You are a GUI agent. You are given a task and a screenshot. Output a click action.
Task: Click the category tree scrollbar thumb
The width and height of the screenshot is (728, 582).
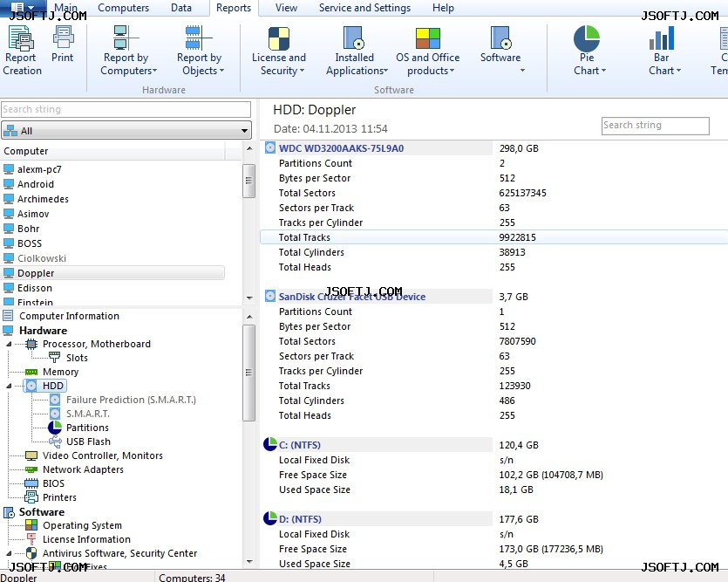[248, 373]
